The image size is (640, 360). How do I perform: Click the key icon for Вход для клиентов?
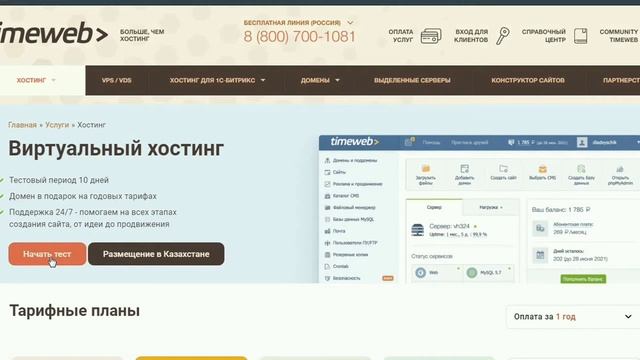coord(503,36)
